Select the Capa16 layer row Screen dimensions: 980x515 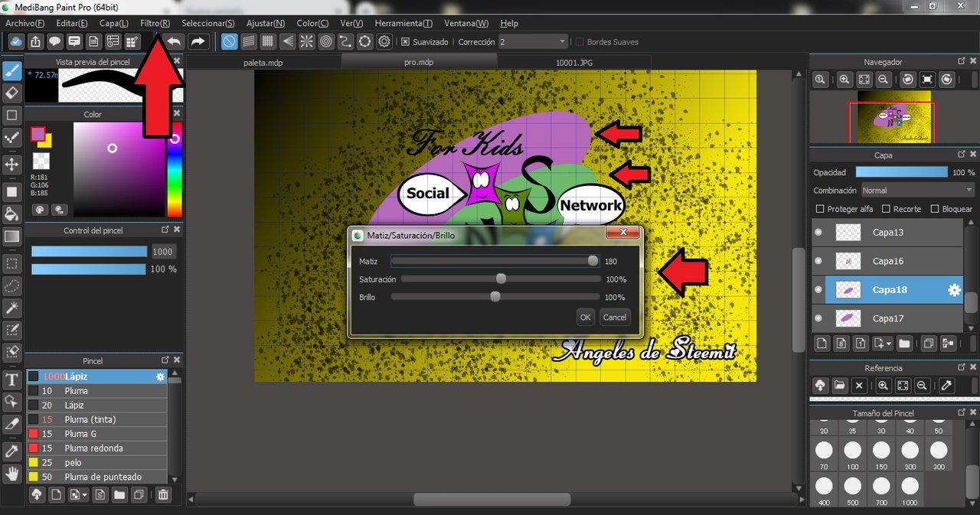(x=887, y=261)
